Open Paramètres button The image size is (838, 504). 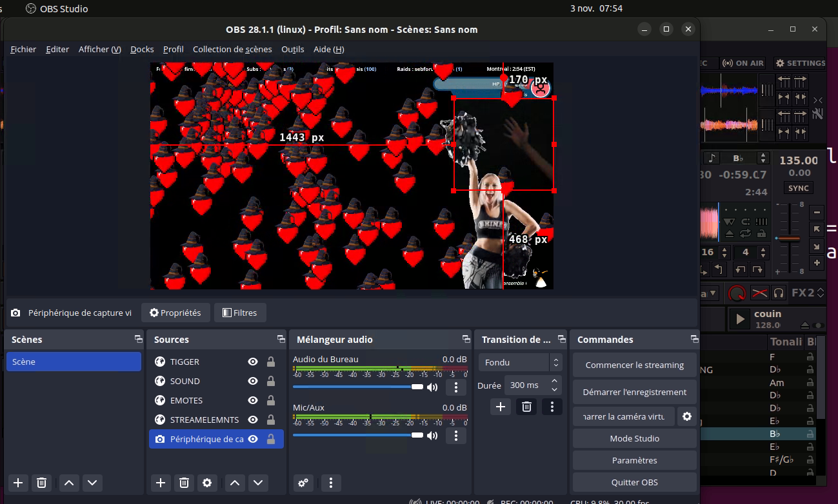tap(635, 460)
